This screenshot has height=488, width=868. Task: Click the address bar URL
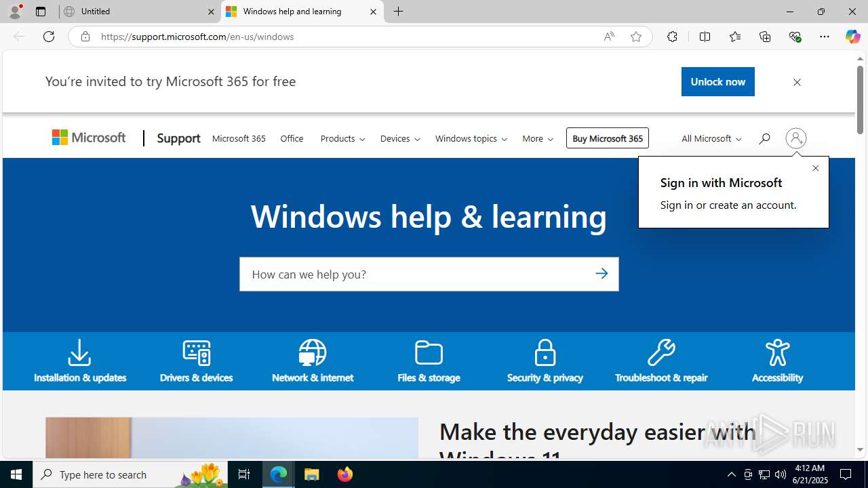[197, 37]
